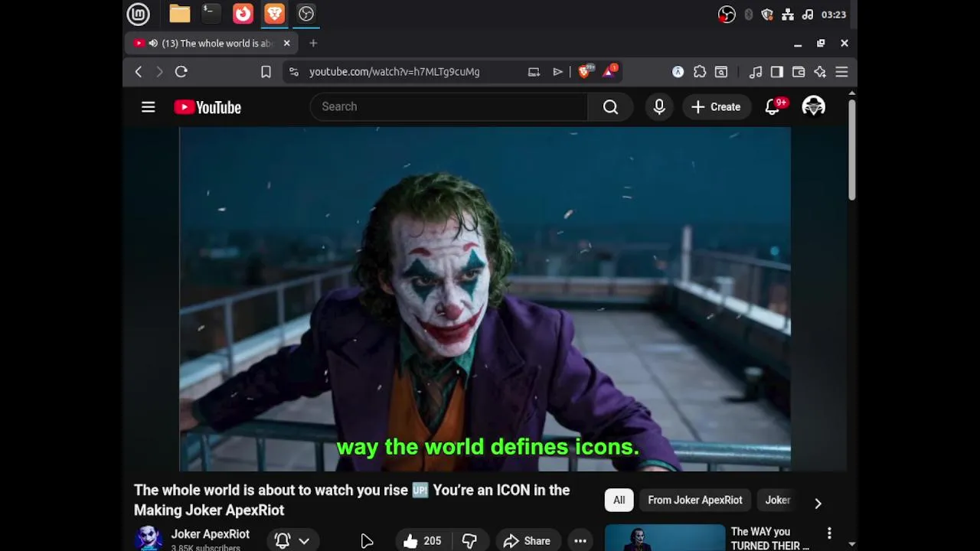Screen dimensions: 980x551
Task: Open the Brave Shields lion icon
Action: [x=585, y=71]
